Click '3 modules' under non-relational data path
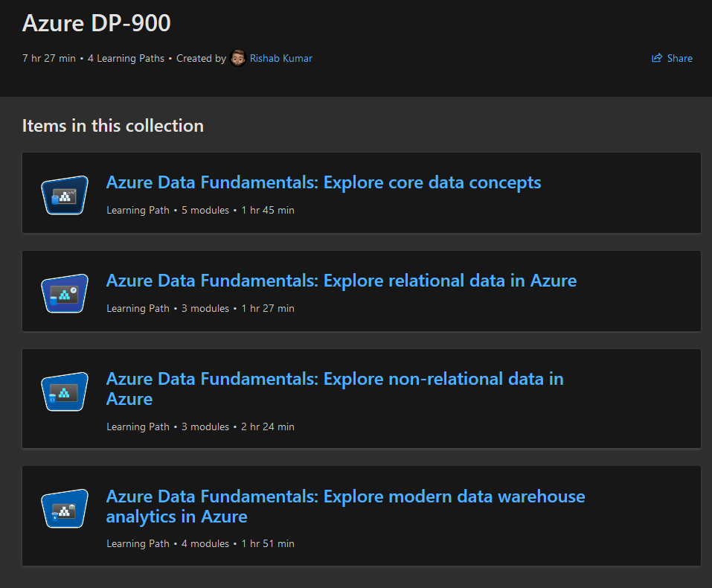Screen dimensions: 712x588 click(x=205, y=426)
